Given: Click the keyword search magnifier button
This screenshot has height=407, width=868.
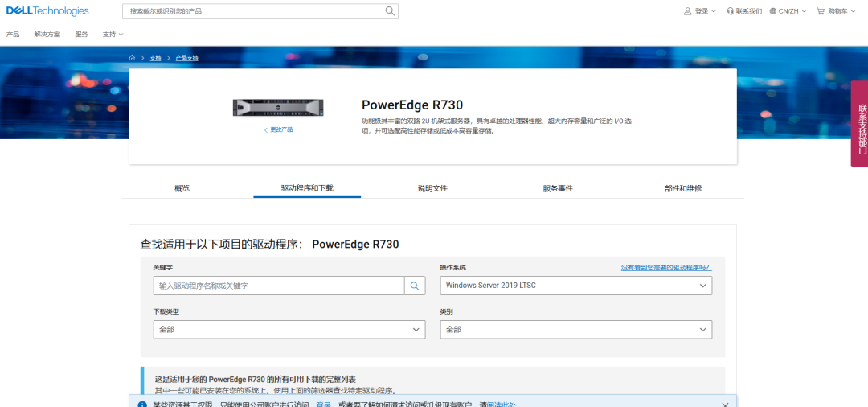Looking at the screenshot, I should tap(415, 286).
